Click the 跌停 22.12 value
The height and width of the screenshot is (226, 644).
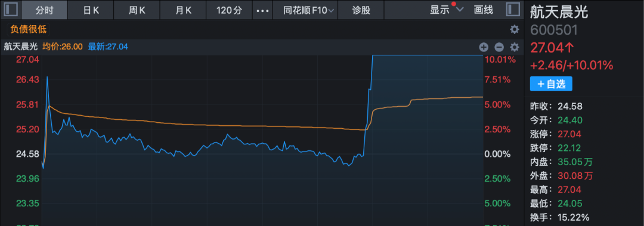tap(569, 148)
